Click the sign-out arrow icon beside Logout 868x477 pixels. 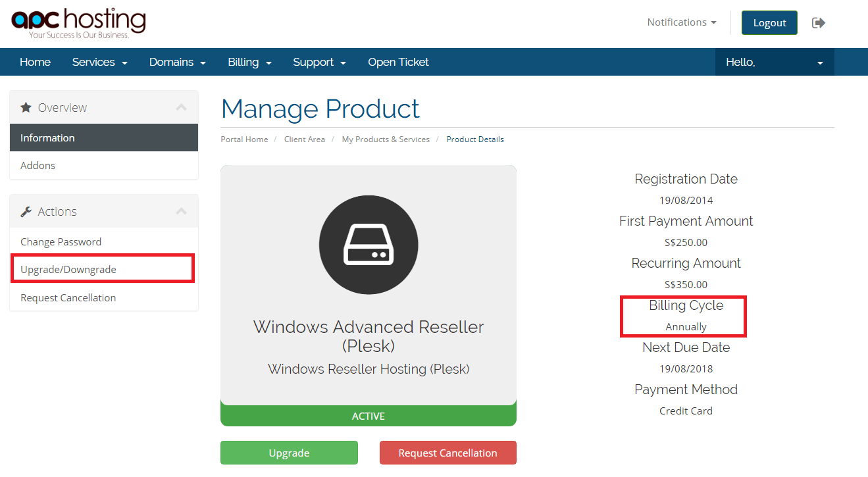pos(819,23)
